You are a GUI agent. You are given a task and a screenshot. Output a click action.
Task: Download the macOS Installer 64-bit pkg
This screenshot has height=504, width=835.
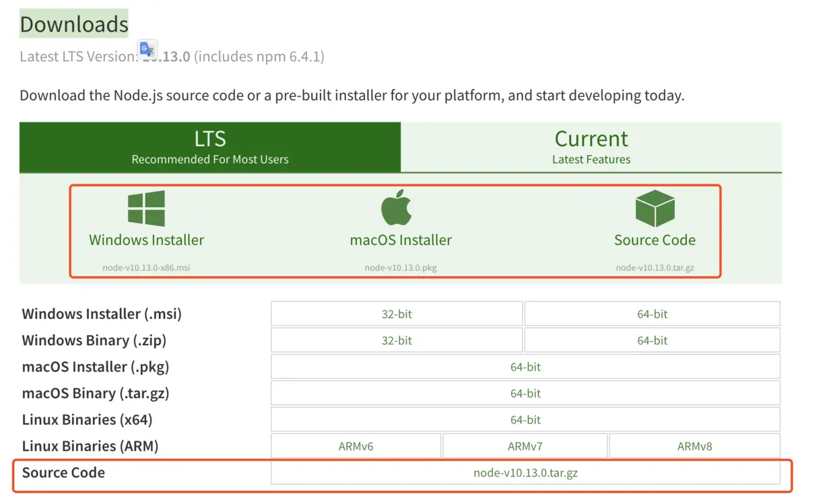pos(525,366)
